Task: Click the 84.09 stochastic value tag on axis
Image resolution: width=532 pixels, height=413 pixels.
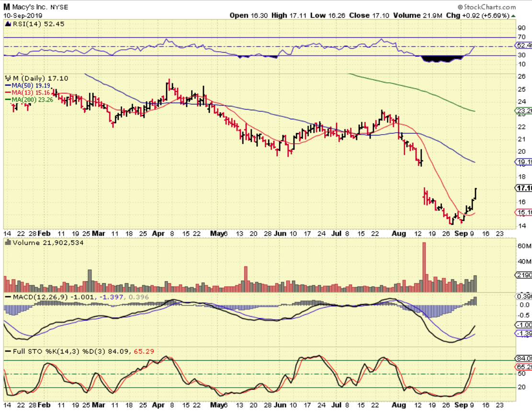Action: pos(523,359)
